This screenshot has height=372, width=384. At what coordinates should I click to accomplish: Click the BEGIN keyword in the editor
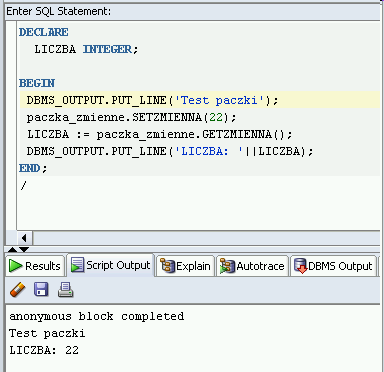click(37, 83)
